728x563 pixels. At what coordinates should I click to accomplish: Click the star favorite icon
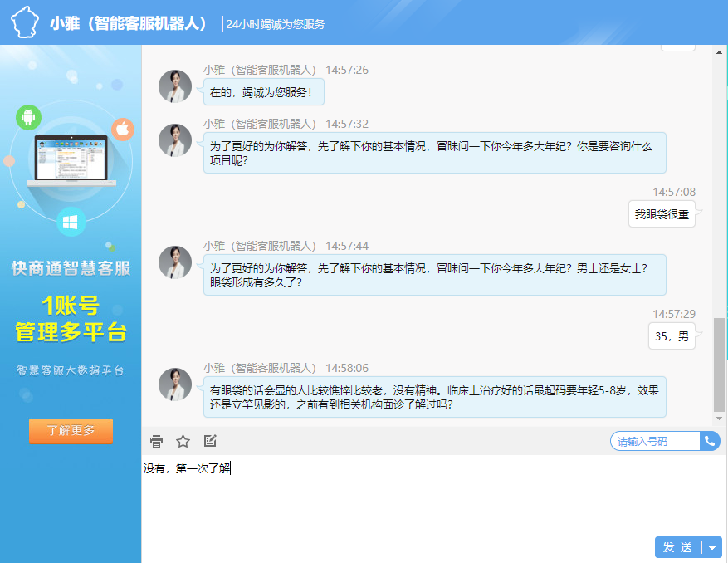click(183, 441)
